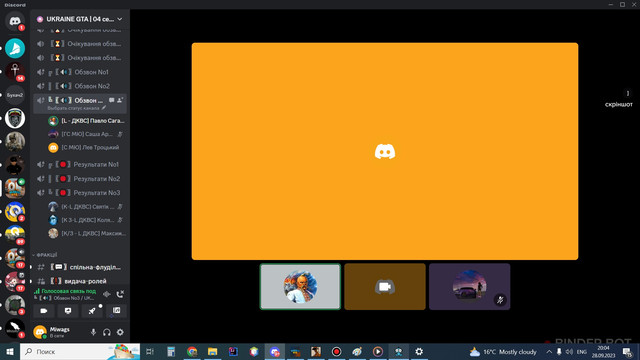Open Discord direct messages home icon
This screenshot has width=640, height=360.
pyautogui.click(x=15, y=20)
